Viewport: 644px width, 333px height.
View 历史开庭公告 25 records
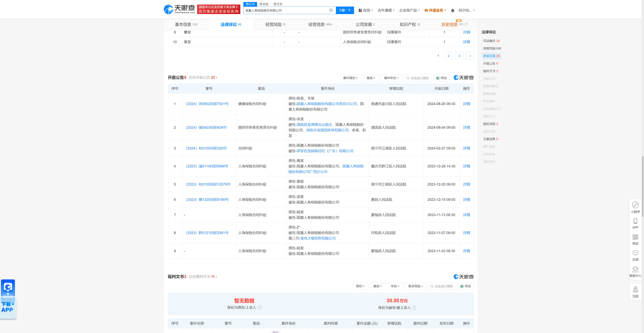pos(203,78)
